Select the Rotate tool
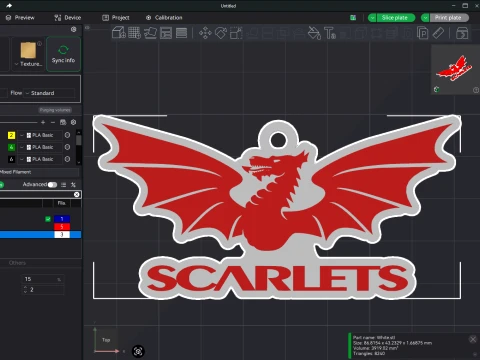480x360 pixels. [x=221, y=33]
